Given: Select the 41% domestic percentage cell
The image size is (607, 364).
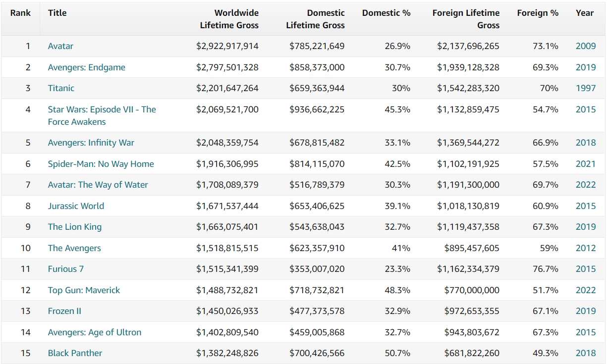Looking at the screenshot, I should [401, 248].
